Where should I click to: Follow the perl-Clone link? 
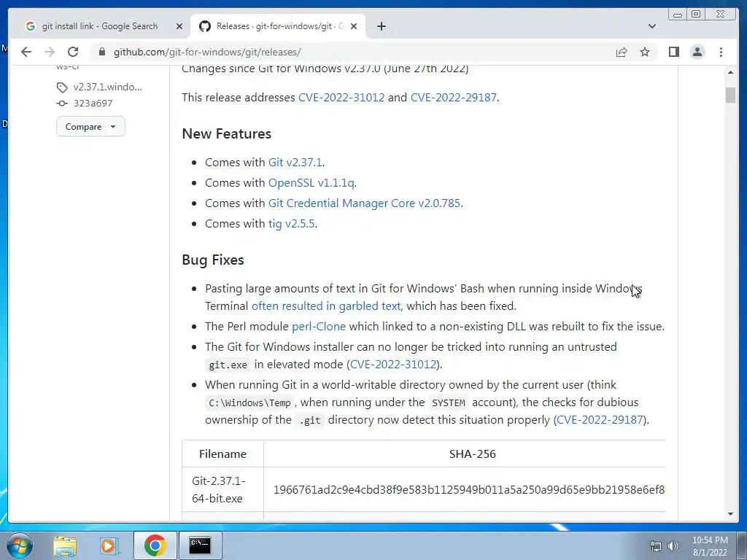319,327
